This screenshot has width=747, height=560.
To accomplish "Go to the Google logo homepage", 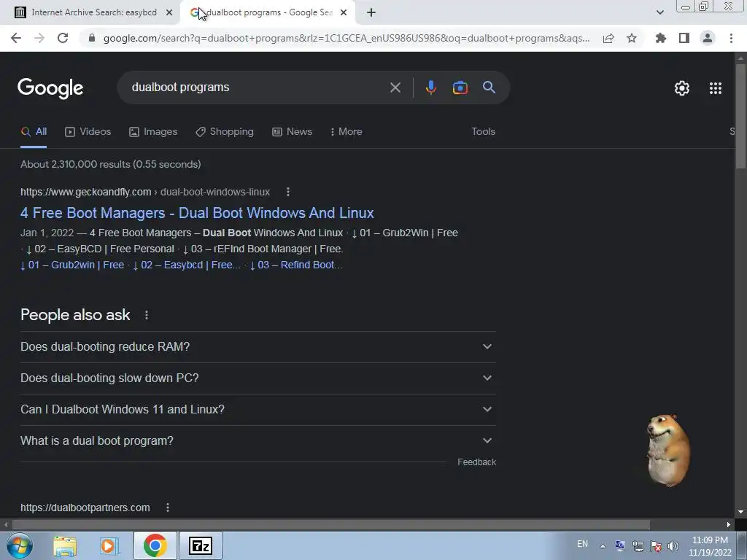I will [50, 88].
